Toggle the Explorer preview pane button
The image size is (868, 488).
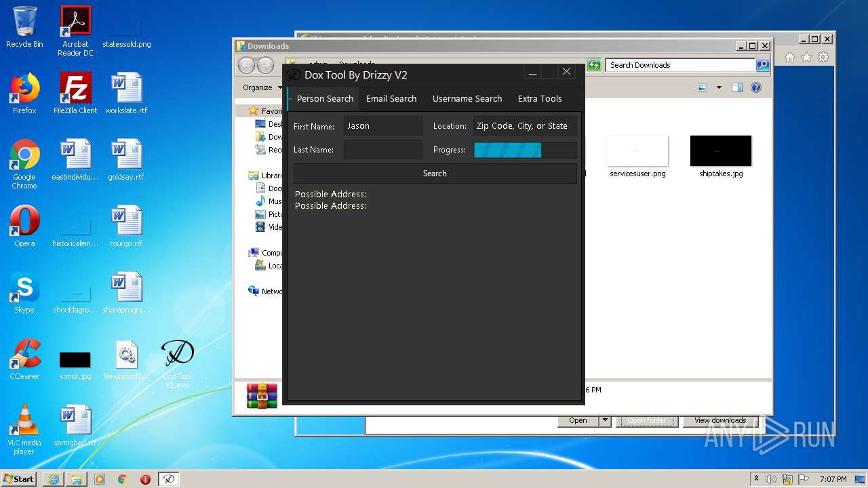coord(737,87)
